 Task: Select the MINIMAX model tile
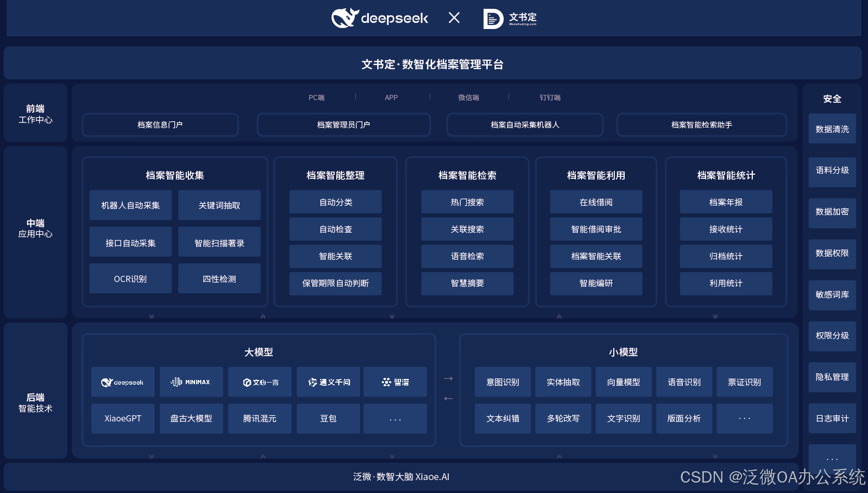click(191, 382)
